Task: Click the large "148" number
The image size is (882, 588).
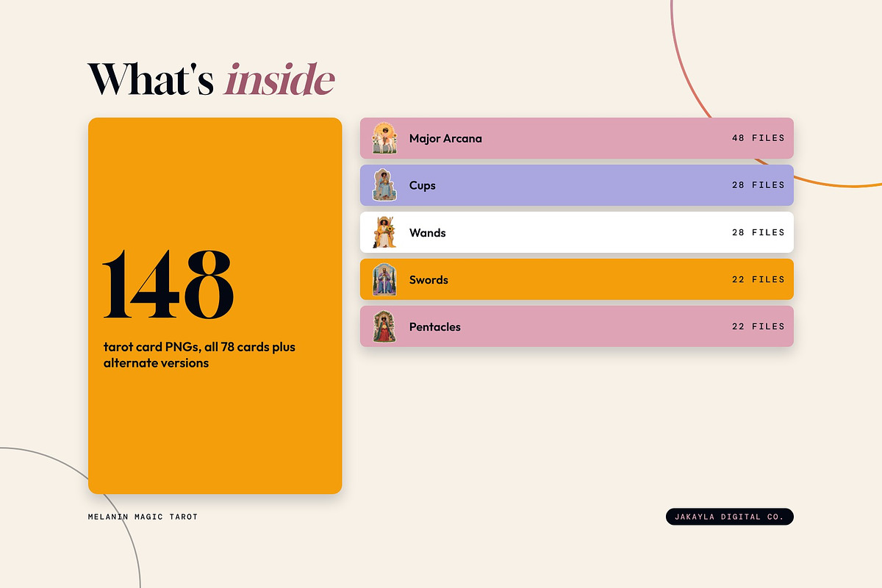Action: 168,284
